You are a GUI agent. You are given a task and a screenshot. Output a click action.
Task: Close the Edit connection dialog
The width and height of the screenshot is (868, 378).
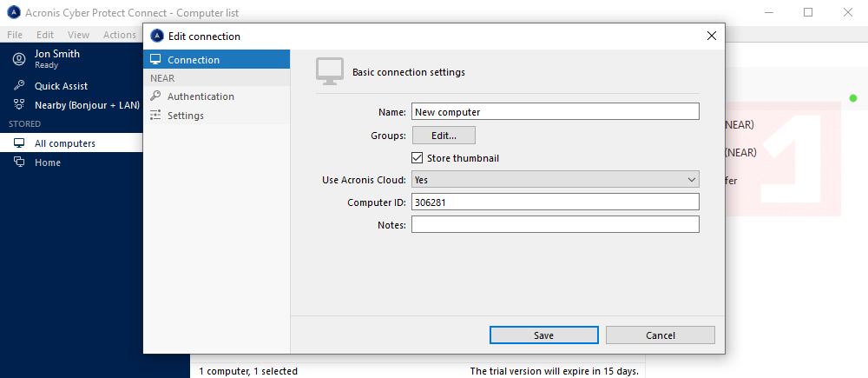[712, 36]
